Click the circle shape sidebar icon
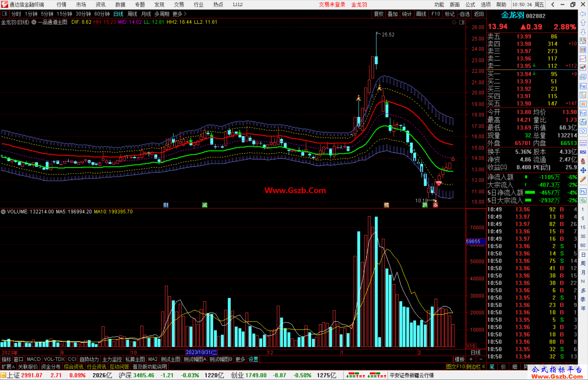The width and height of the screenshot is (588, 380). 583,131
